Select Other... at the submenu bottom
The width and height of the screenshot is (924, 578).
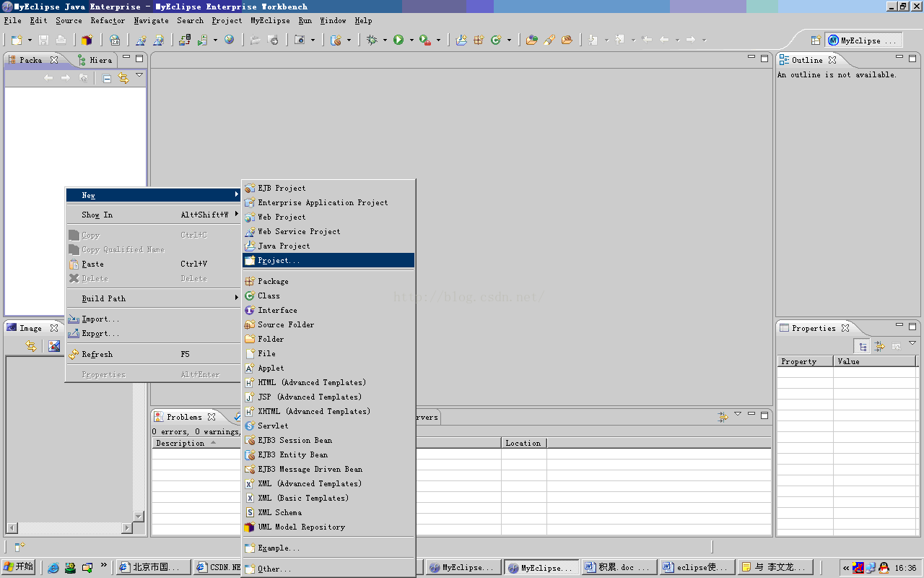pyautogui.click(x=328, y=569)
